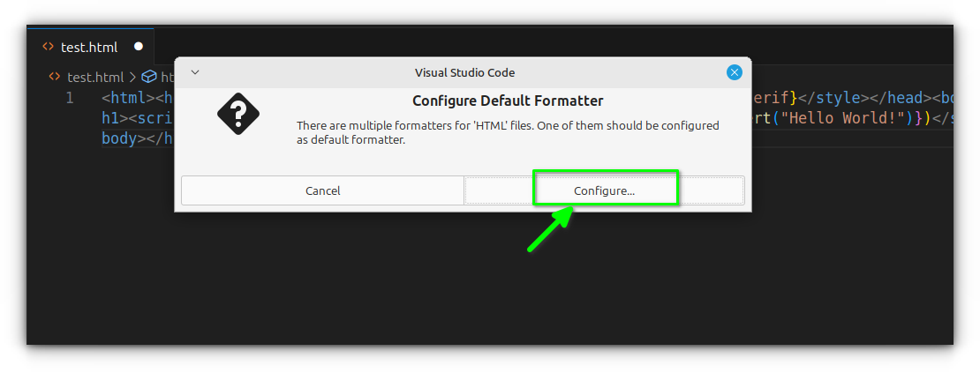Click the HTML file icon on the test.html tab

coord(48,47)
